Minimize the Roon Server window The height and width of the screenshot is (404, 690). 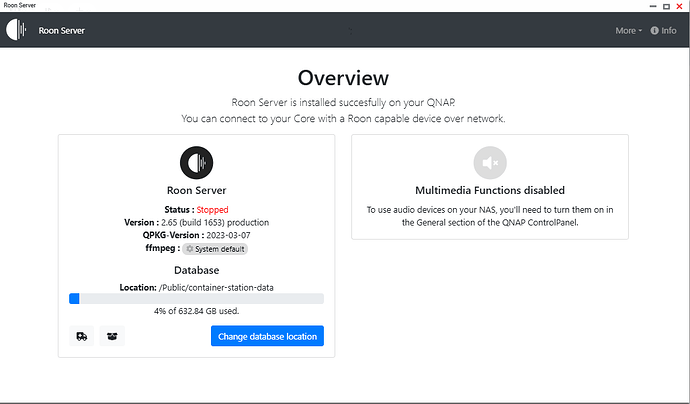(653, 6)
